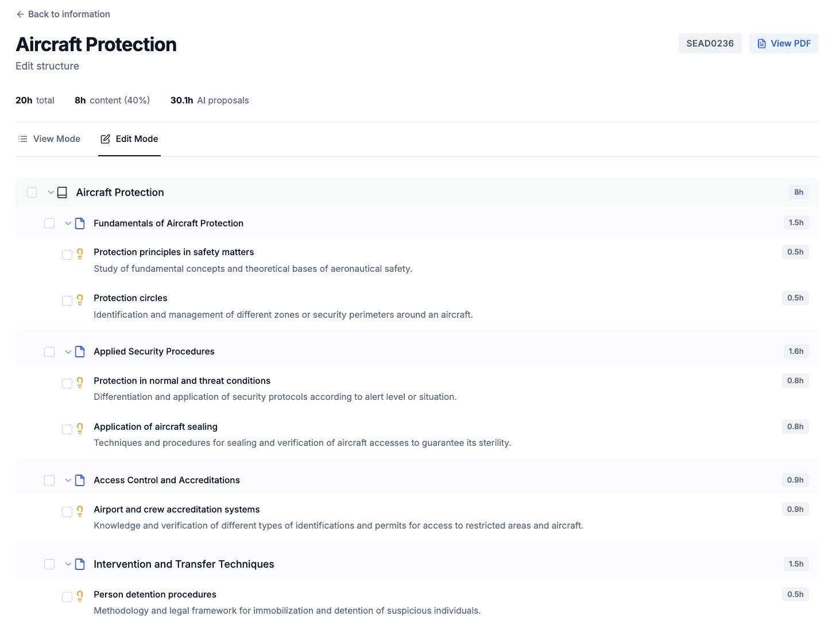Switch to View Mode tab

49,139
